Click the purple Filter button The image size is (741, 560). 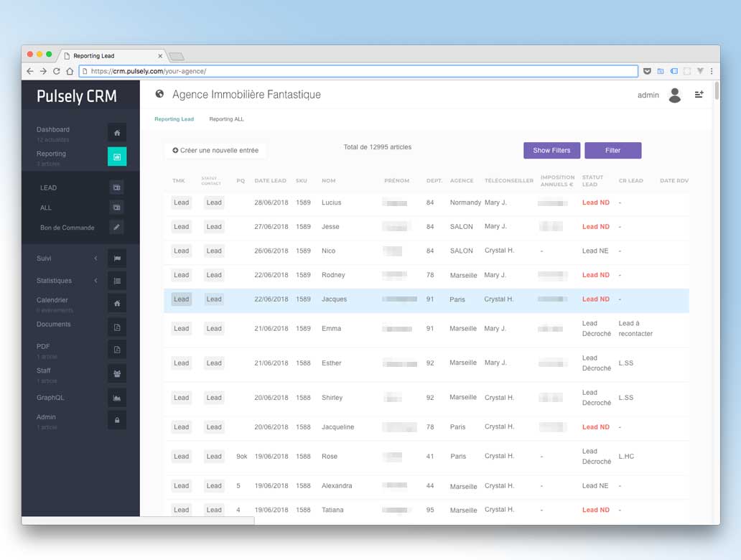613,150
